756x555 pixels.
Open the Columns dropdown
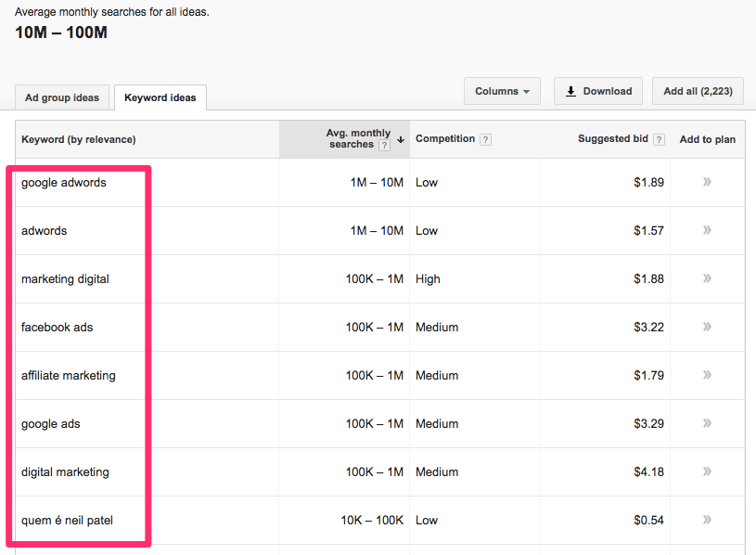click(502, 91)
